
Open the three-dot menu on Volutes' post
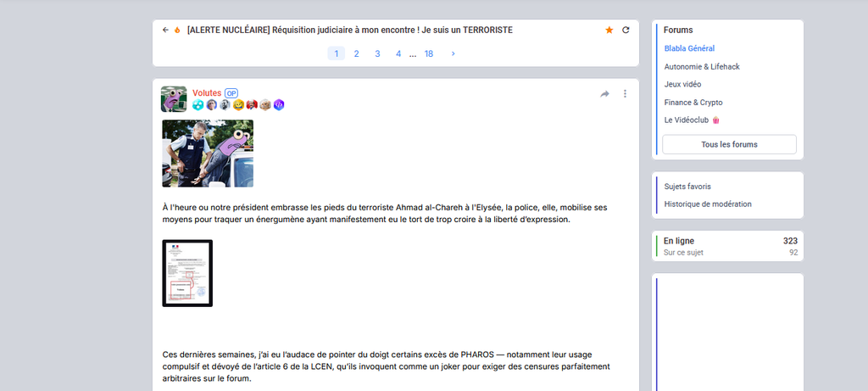tap(625, 94)
